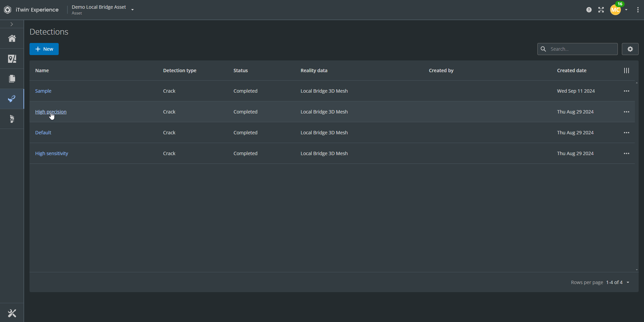This screenshot has height=322, width=644.
Task: Open the vertical three-dot menu in header
Action: [x=638, y=10]
